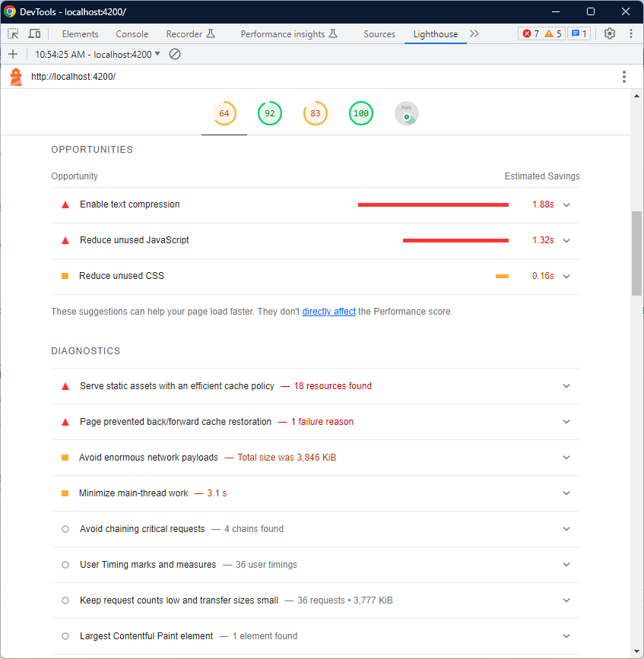Viewport: 644px width, 659px height.
Task: Activate the inspect element picker icon
Action: [x=13, y=33]
